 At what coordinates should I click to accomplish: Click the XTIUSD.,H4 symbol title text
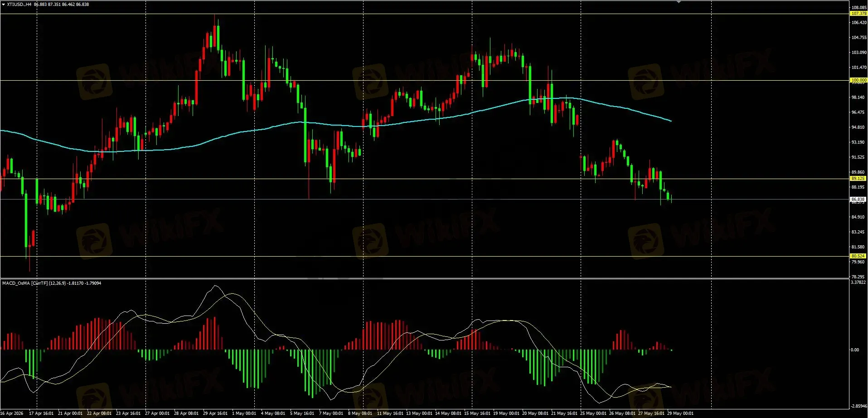point(19,5)
